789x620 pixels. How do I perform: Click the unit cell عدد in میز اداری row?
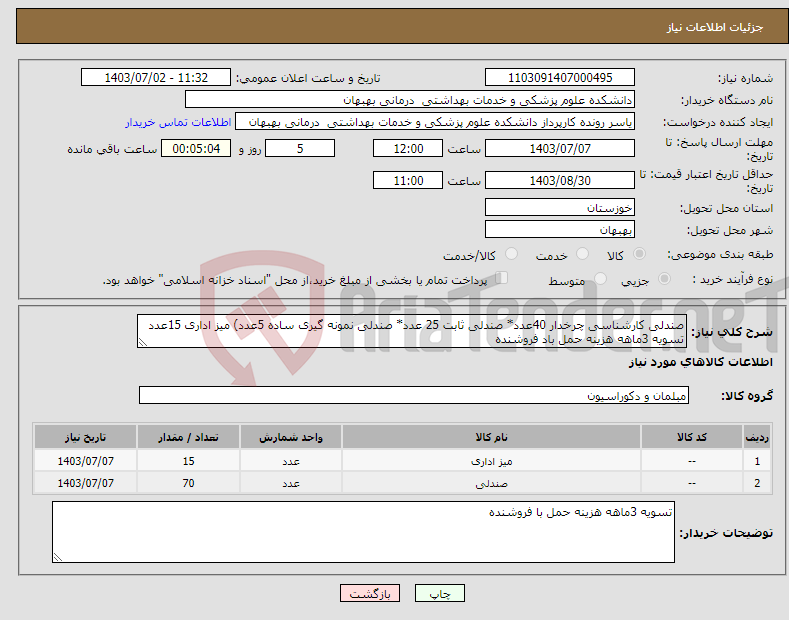pyautogui.click(x=291, y=461)
